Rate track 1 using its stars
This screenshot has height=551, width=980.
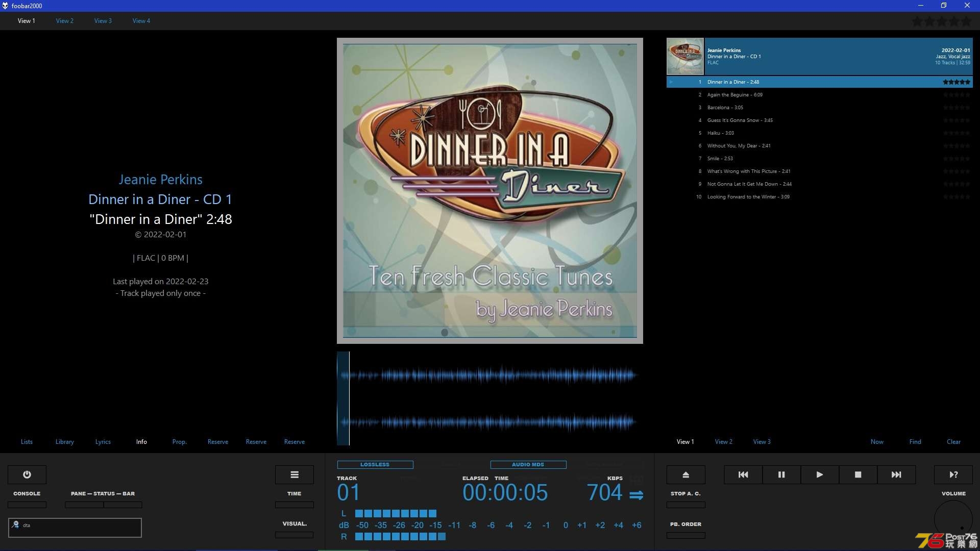957,82
